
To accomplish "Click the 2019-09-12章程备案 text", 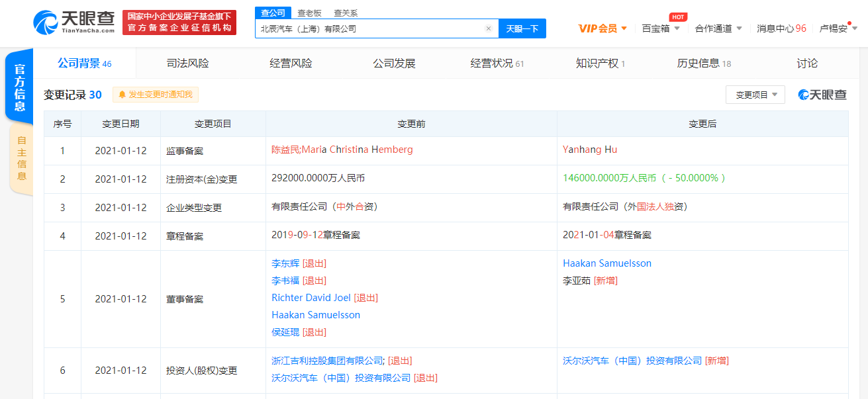I will 316,235.
